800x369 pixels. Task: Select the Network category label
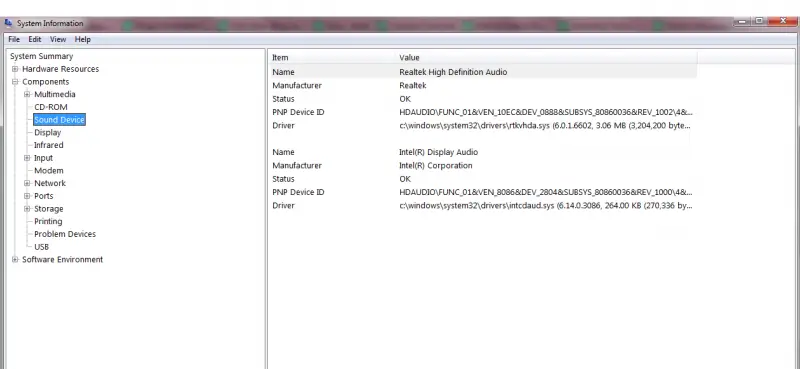(x=49, y=183)
